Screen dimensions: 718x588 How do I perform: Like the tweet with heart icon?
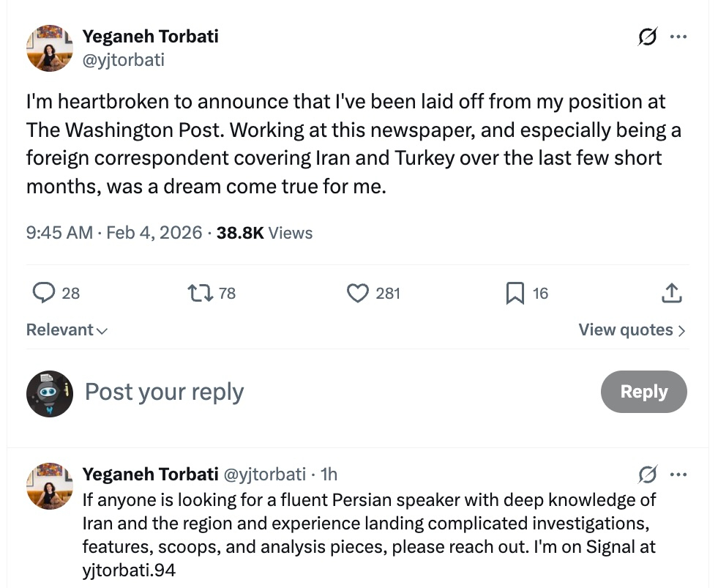pos(357,294)
